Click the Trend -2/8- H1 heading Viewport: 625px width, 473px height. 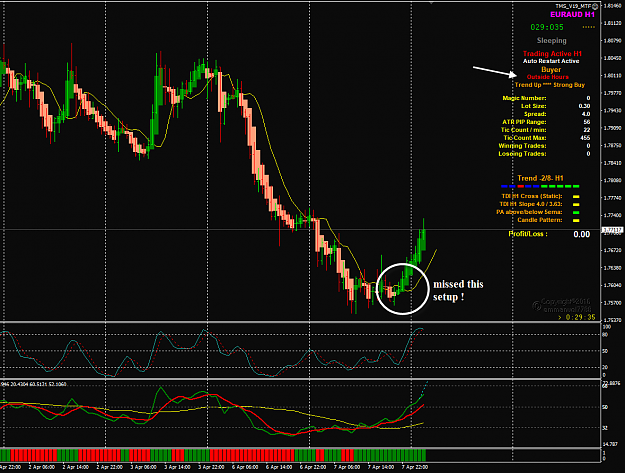tap(540, 178)
